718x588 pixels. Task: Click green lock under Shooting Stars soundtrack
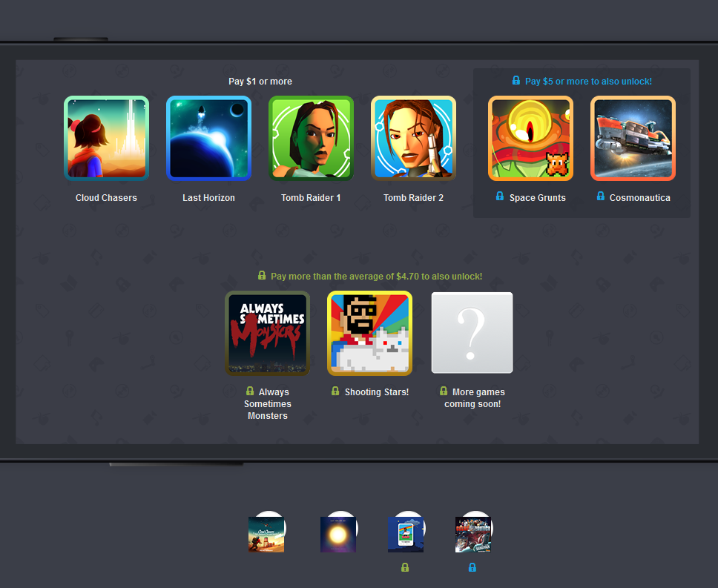(405, 567)
